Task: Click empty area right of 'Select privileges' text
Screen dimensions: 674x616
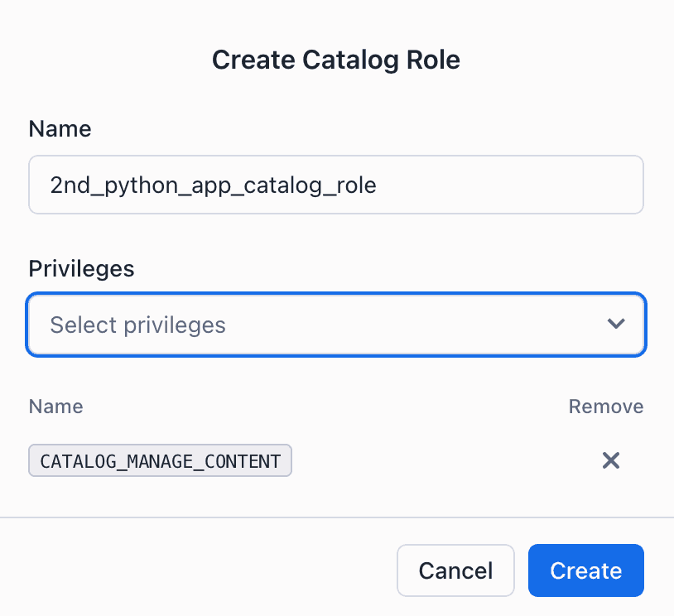Action: coord(414,325)
